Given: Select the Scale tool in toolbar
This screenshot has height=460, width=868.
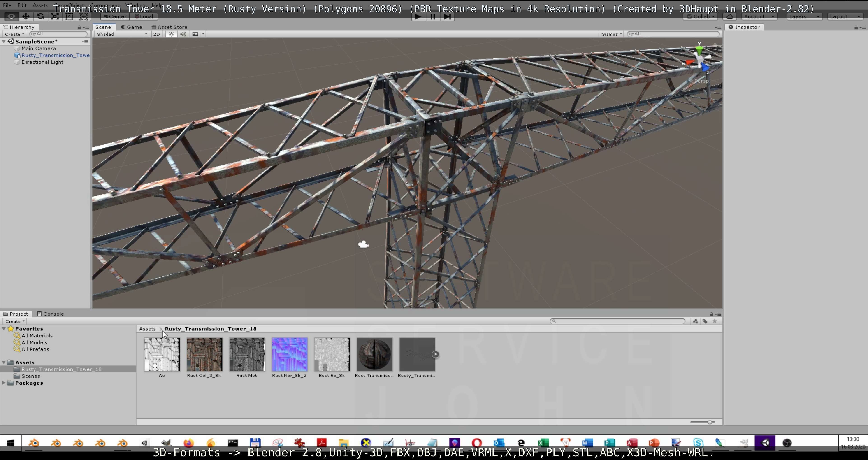Looking at the screenshot, I should pos(55,16).
